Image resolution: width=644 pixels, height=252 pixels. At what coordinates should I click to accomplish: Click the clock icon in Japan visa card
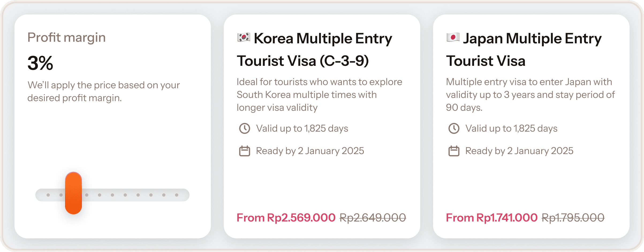point(454,128)
